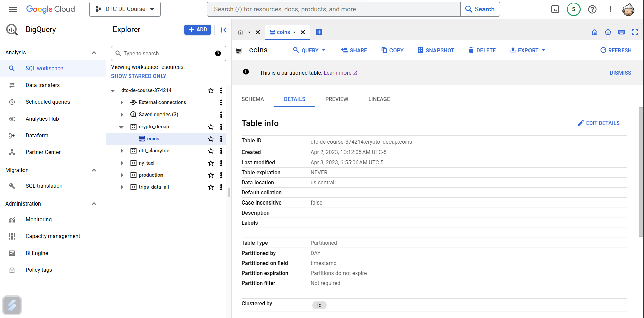Viewport: 644px width, 318px height.
Task: Open actions menu for External connections
Action: point(221,102)
